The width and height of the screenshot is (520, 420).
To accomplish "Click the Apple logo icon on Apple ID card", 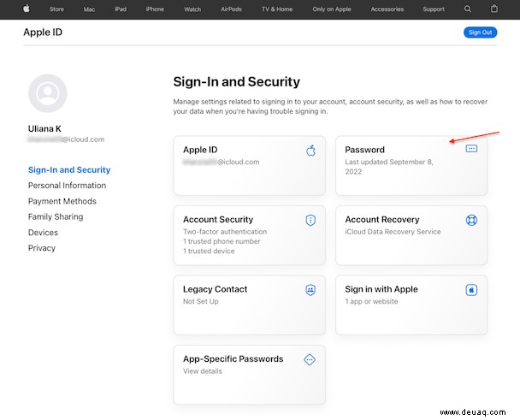I will coord(310,151).
